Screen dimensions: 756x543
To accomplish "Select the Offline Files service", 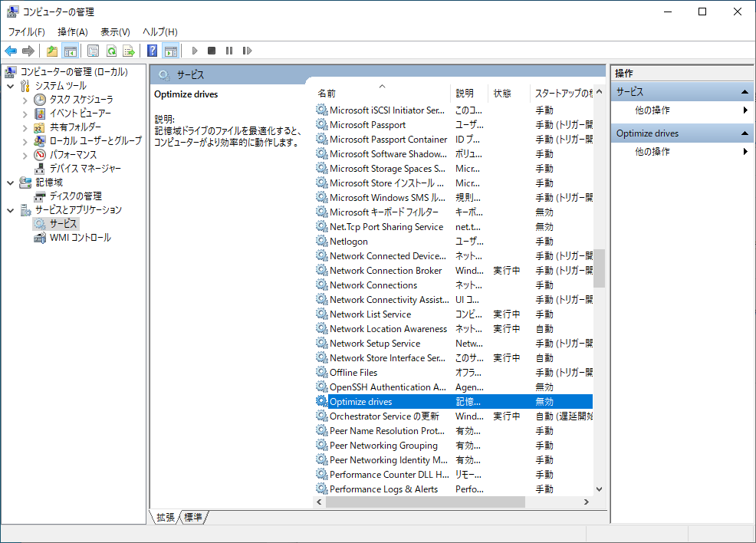I will 454,373.
